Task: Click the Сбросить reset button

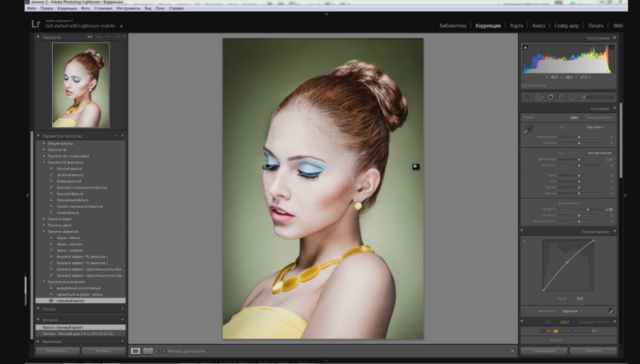Action: [x=593, y=351]
